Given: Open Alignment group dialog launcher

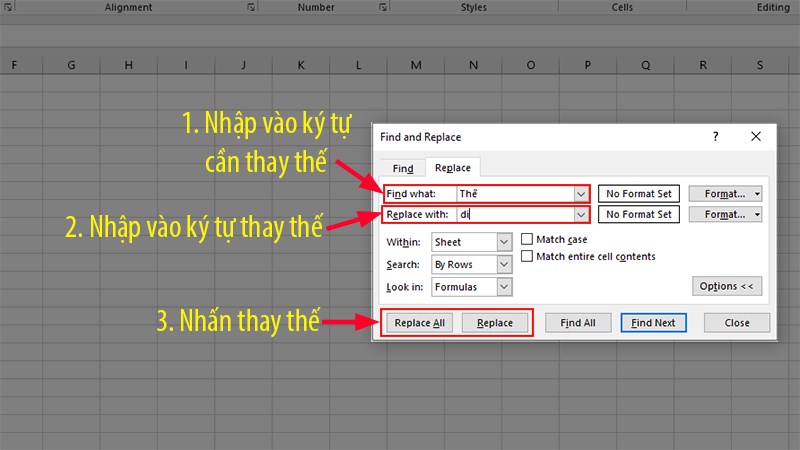Looking at the screenshot, I should pos(251,7).
